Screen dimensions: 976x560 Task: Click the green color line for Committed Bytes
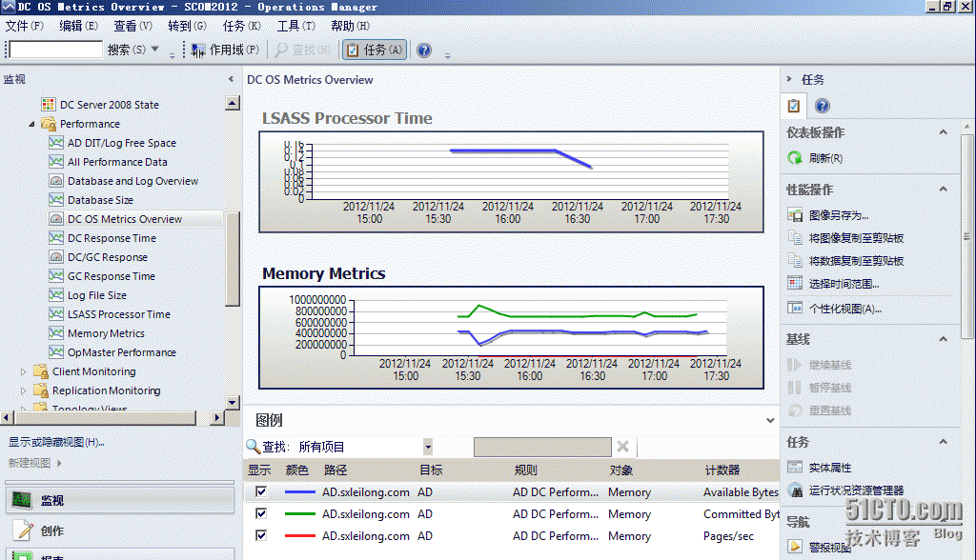(299, 514)
